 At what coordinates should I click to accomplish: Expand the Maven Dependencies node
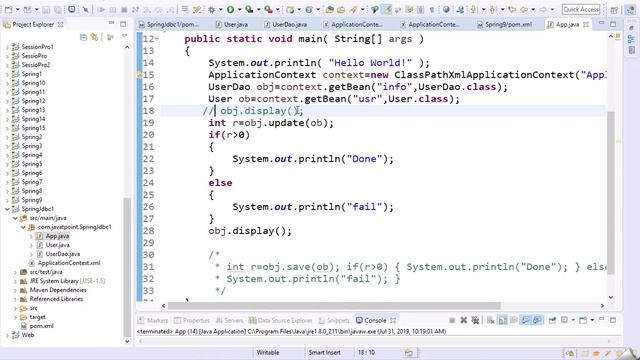[x=15, y=290]
